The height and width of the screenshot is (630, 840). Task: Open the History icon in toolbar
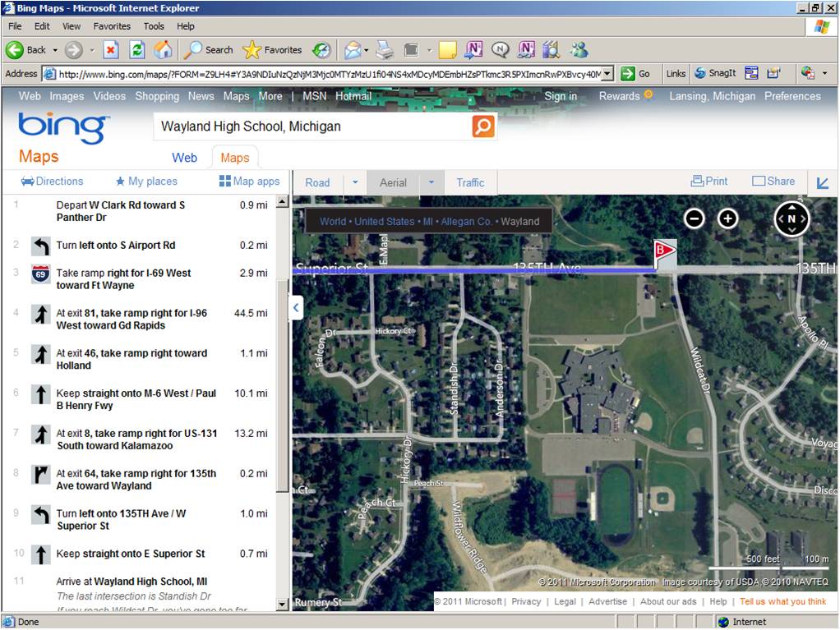[x=322, y=50]
